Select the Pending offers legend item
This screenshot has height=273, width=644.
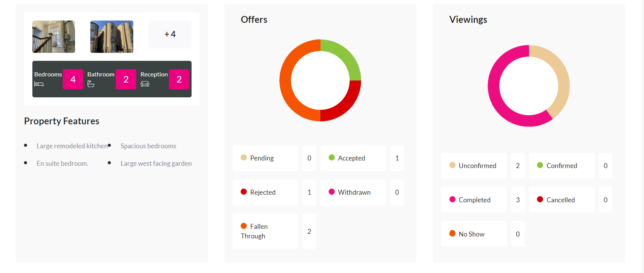[x=265, y=158]
